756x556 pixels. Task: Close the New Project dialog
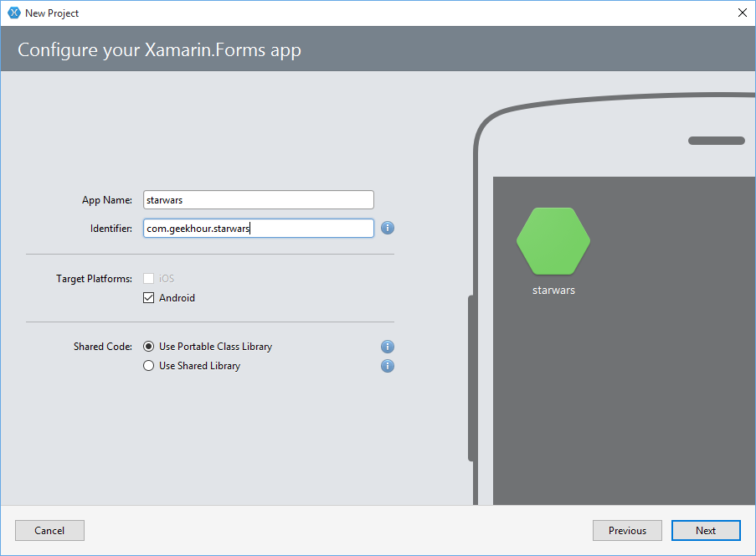tap(743, 13)
